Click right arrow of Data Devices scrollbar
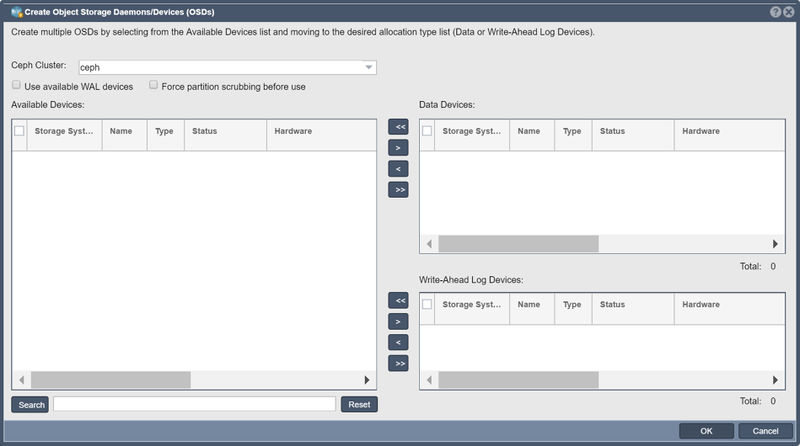This screenshot has width=800, height=446. point(775,244)
